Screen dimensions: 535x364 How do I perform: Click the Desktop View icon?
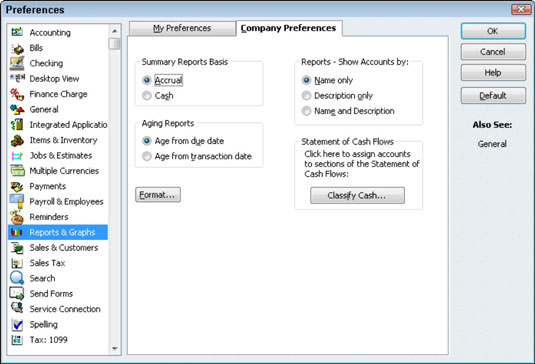pyautogui.click(x=17, y=78)
